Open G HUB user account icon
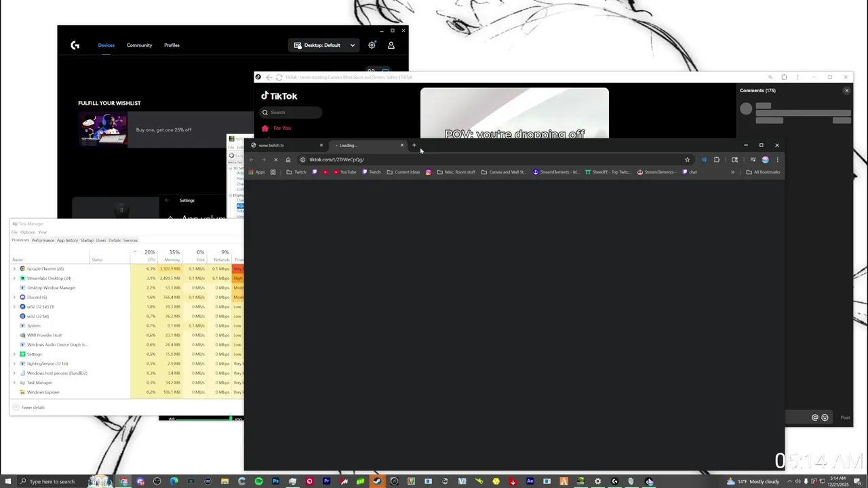 click(x=391, y=45)
